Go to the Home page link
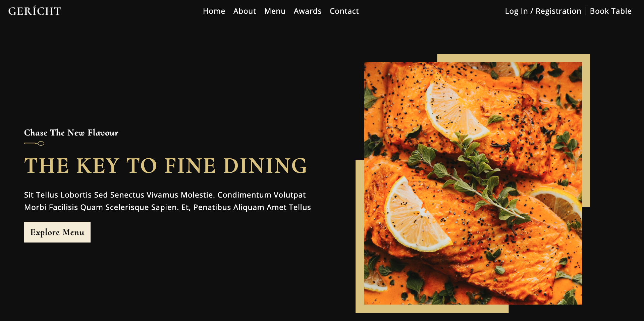This screenshot has height=321, width=644. tap(214, 11)
